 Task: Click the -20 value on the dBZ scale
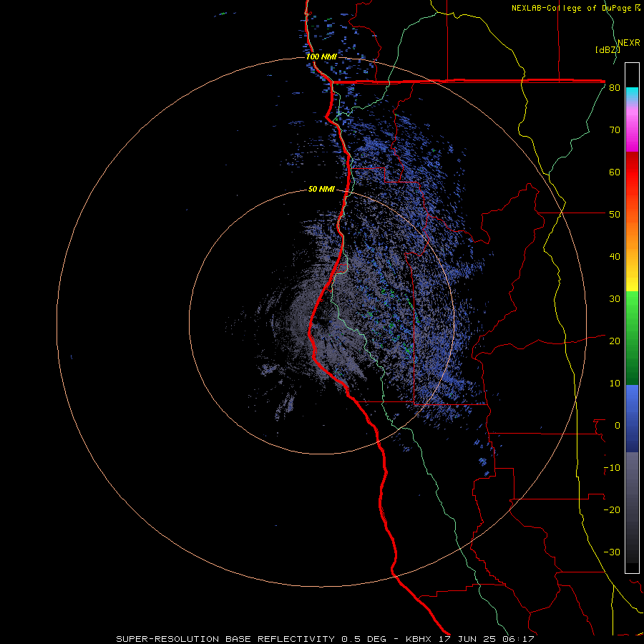pos(612,510)
